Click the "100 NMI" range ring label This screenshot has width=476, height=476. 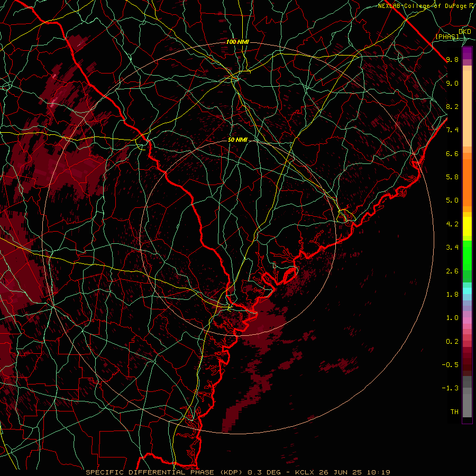coord(237,42)
